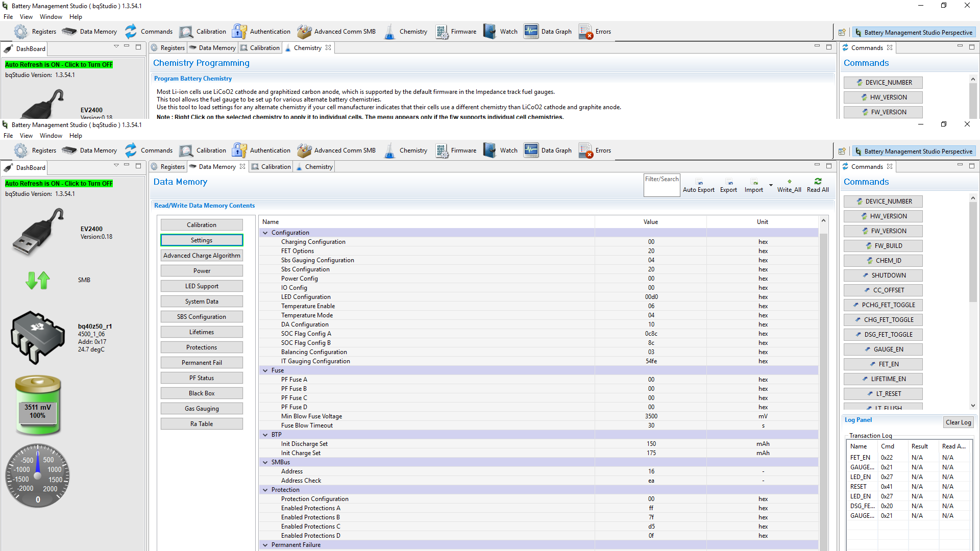The image size is (980, 551).
Task: Open File menu in front window
Action: tap(8, 136)
